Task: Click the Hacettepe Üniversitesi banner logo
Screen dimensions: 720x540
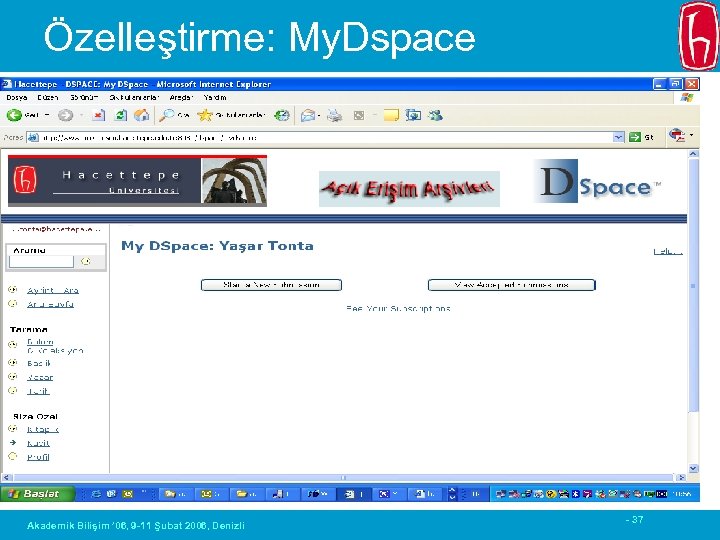Action: (x=137, y=181)
